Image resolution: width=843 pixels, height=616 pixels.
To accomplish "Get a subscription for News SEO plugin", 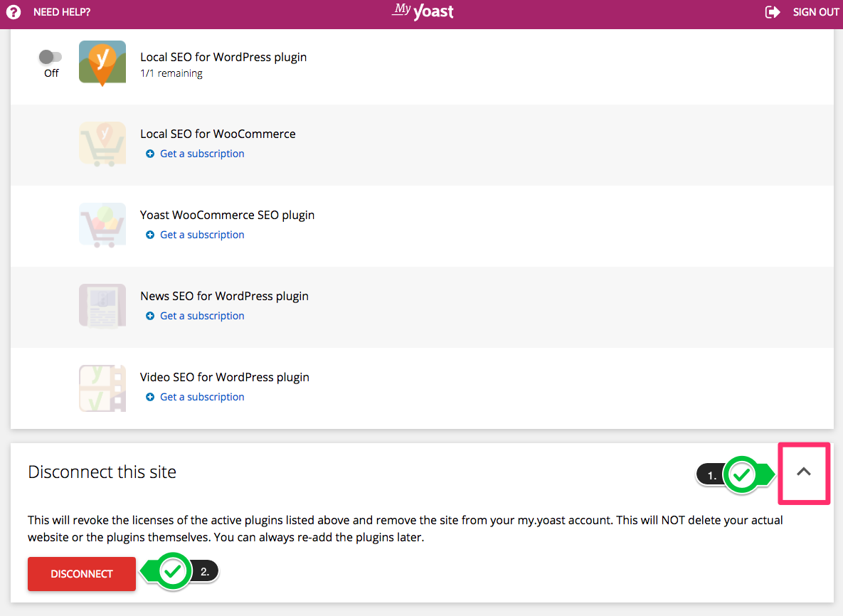I will pyautogui.click(x=202, y=316).
